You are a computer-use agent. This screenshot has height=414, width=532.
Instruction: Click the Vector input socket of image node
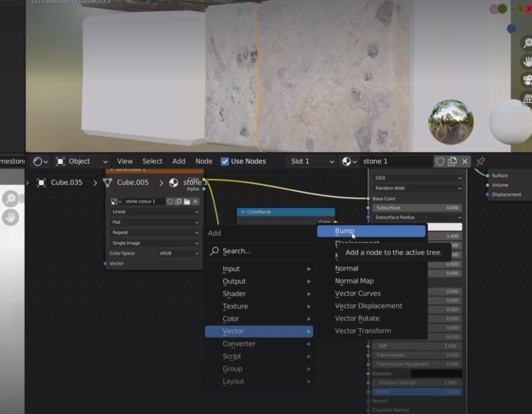(105, 264)
